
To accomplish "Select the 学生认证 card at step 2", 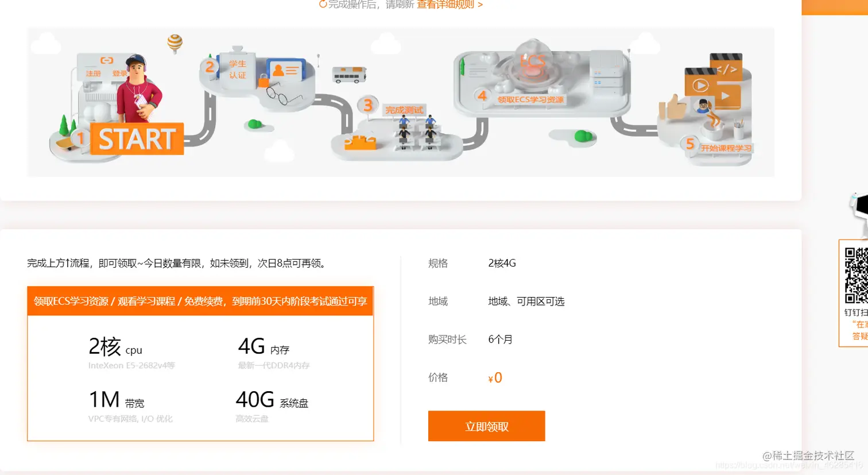I will pyautogui.click(x=237, y=71).
